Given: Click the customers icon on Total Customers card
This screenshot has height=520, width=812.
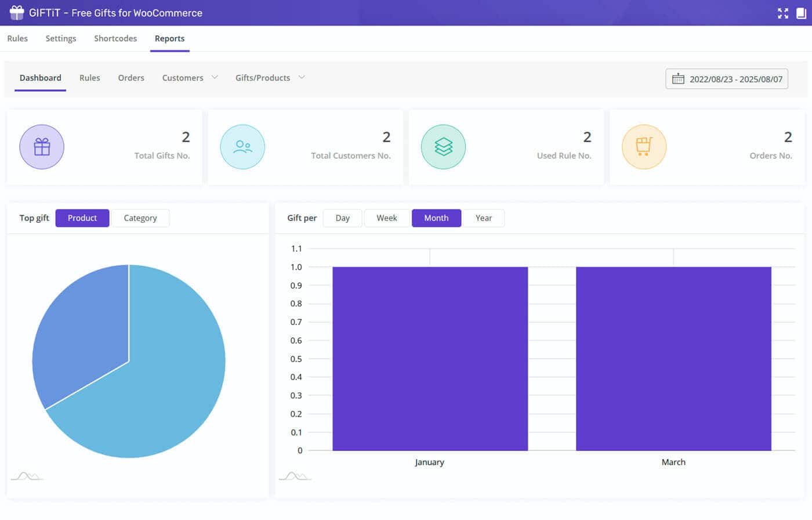Looking at the screenshot, I should pyautogui.click(x=242, y=146).
